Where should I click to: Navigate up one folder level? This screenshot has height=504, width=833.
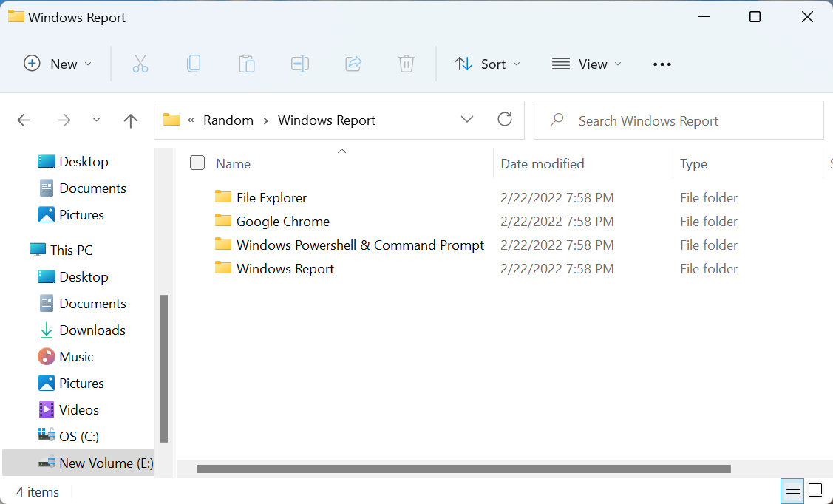point(130,119)
